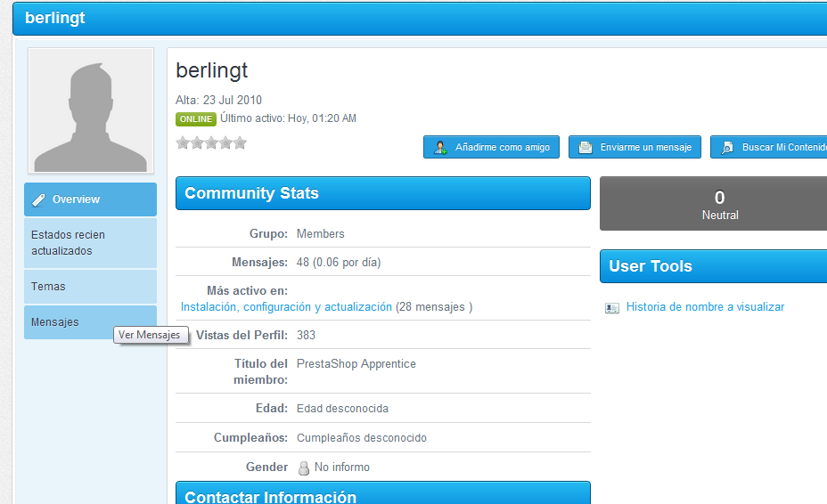Click the card icon beside Historia de nombre
Viewport: 827px width, 504px height.
coord(612,308)
